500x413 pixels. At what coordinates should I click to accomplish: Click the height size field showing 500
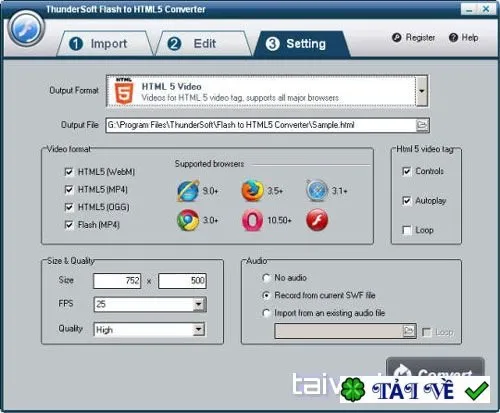point(182,281)
